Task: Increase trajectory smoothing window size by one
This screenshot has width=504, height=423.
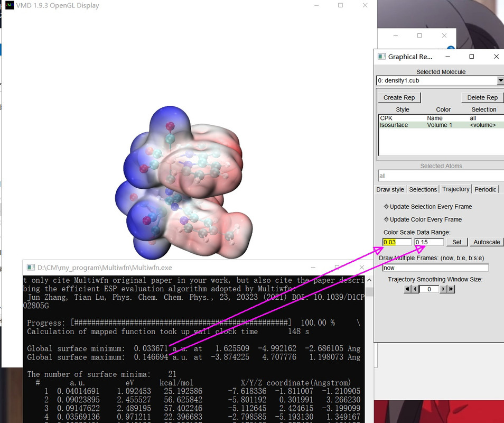Action: click(443, 289)
